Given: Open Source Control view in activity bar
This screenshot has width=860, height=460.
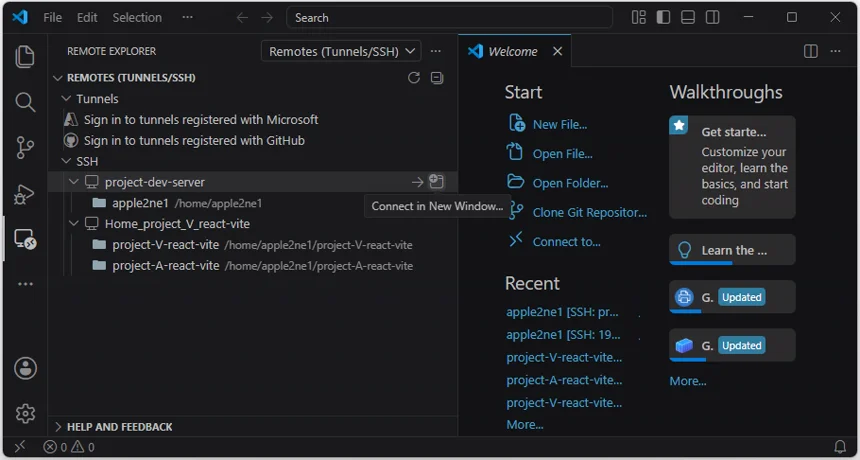Looking at the screenshot, I should (x=25, y=148).
